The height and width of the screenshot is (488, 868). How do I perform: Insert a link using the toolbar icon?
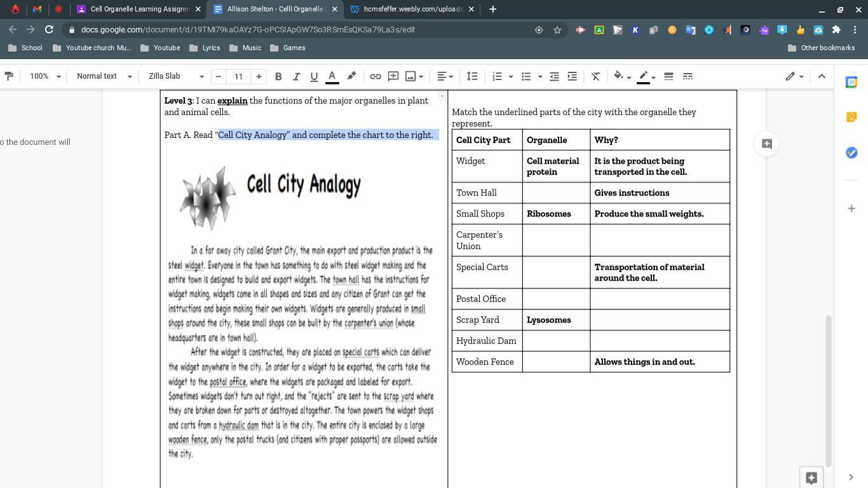376,76
